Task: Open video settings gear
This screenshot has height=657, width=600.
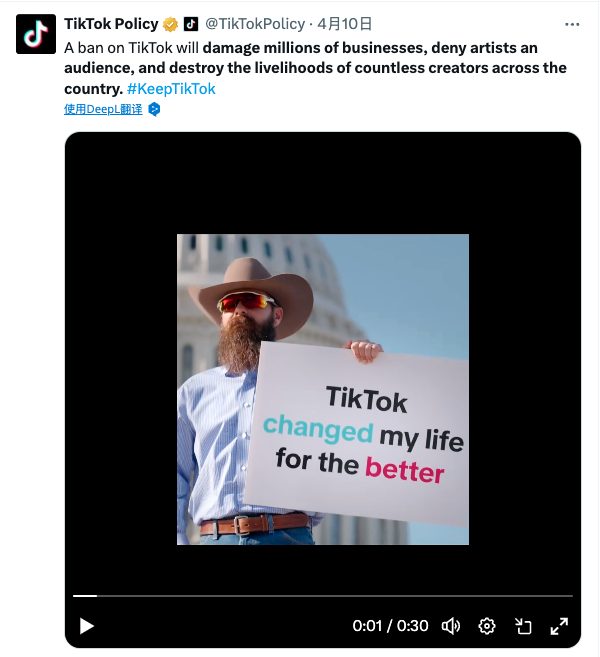Action: (x=486, y=626)
